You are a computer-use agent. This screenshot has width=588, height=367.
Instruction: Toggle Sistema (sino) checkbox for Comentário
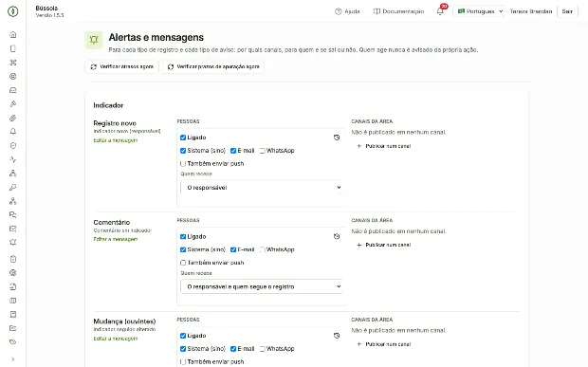[x=183, y=249]
